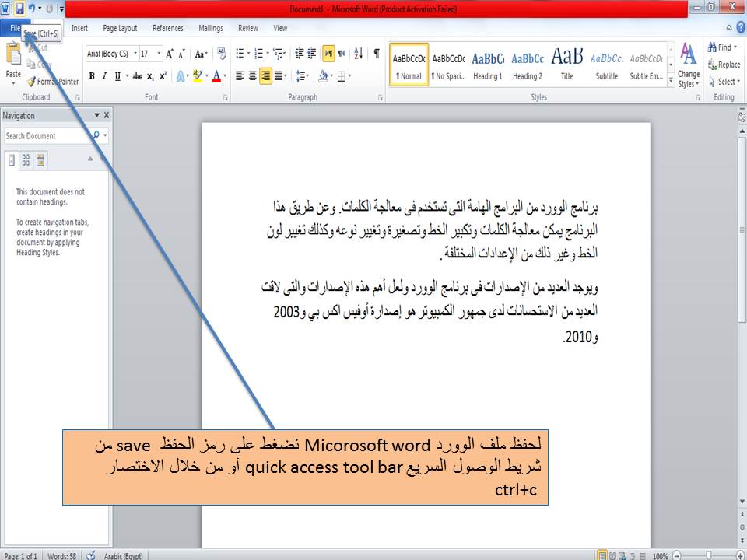Open Change Styles dropdown
The height and width of the screenshot is (560, 747).
(x=689, y=65)
